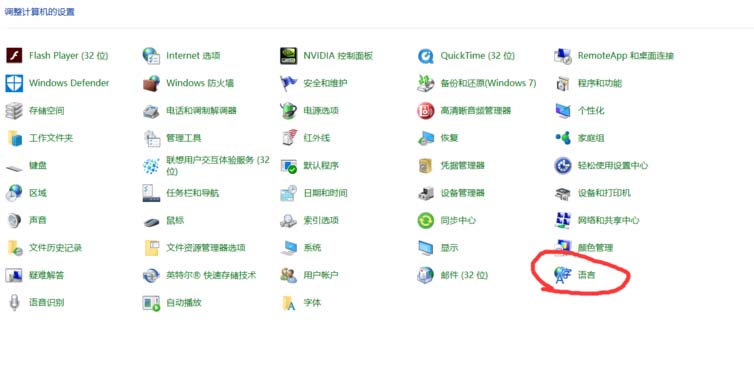
Task: Click the 英特尔® 快速存储技术 link
Action: click(x=211, y=275)
